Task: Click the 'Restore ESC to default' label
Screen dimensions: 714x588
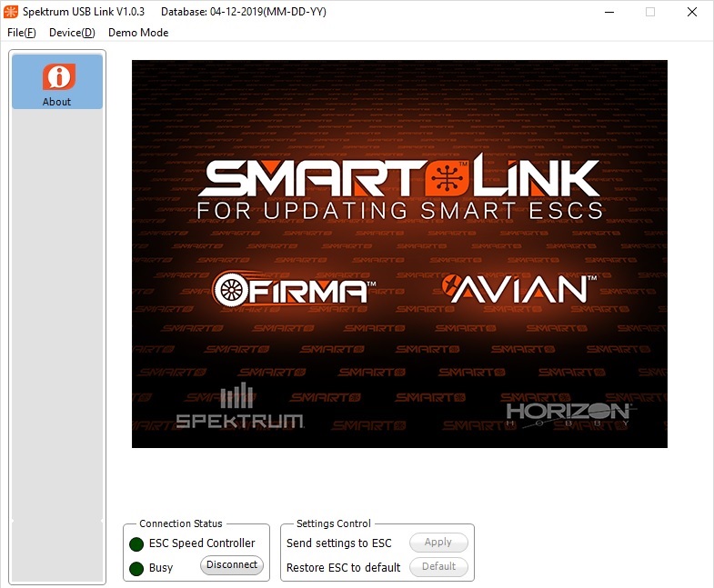Action: 343,568
